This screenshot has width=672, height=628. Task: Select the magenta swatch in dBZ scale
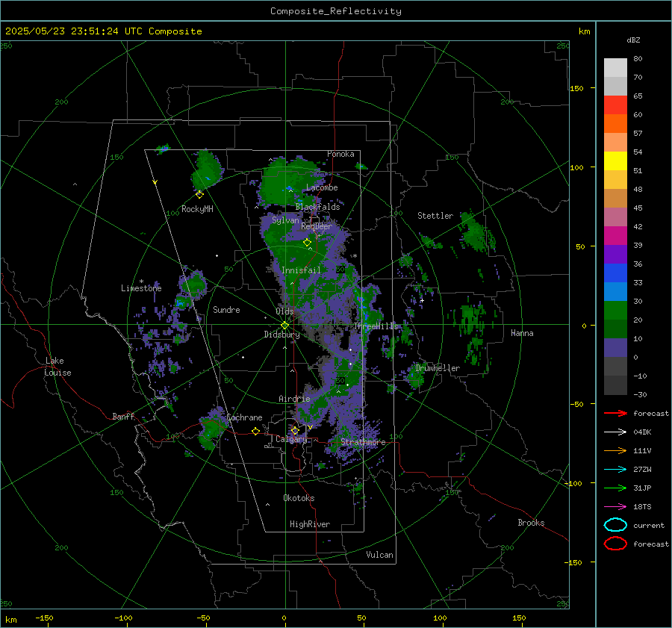click(615, 236)
